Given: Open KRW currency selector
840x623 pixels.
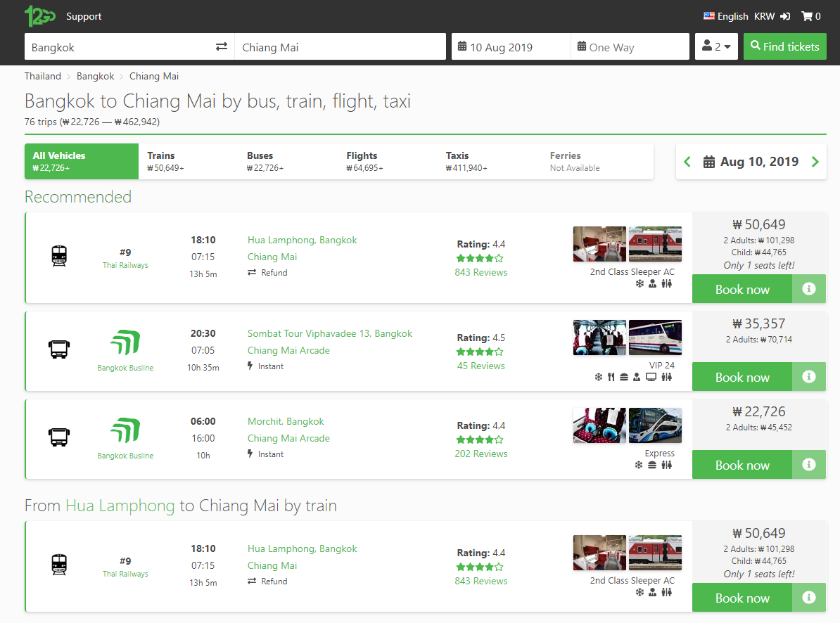Looking at the screenshot, I should point(764,16).
